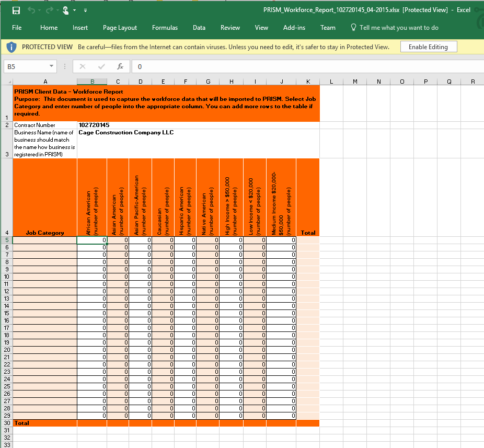Open the File menu
The height and width of the screenshot is (448, 484).
tap(17, 28)
